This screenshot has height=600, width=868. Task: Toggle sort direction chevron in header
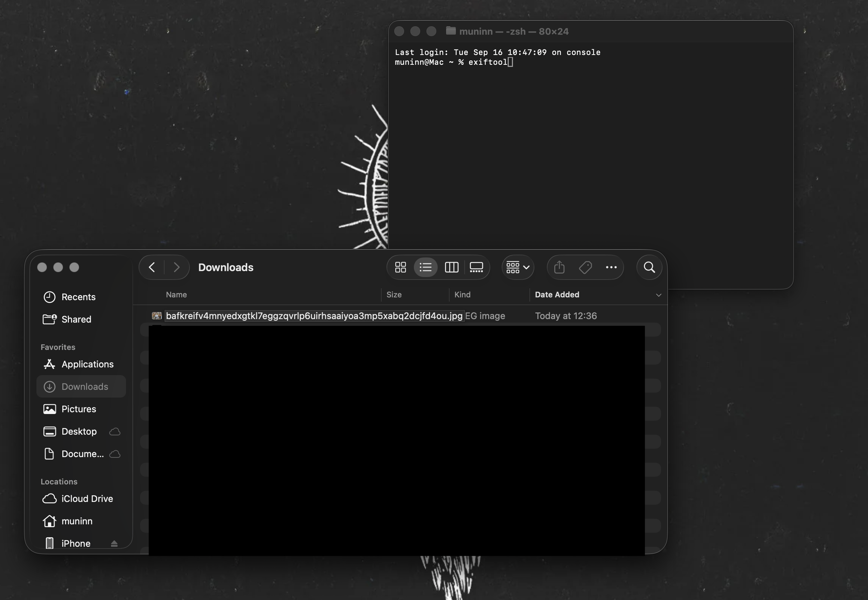[x=658, y=295]
